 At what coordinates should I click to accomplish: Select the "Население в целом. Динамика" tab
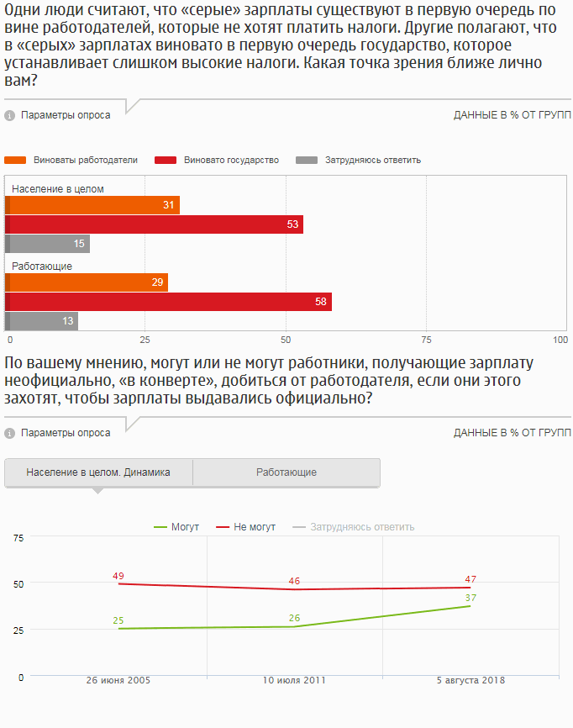98,472
